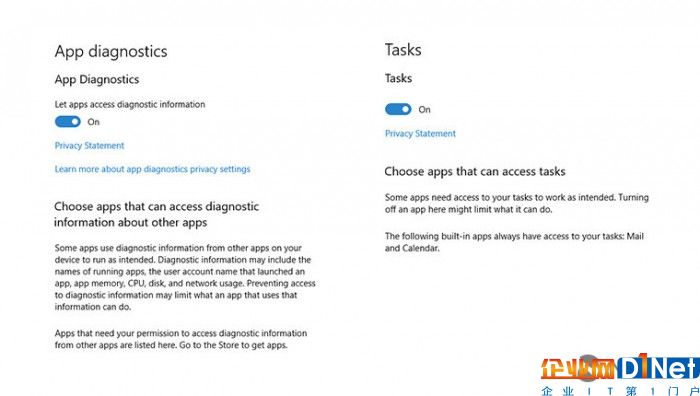Click the text mentioning Mail and Calendar
Screen dimensions: 700x396
(514, 242)
